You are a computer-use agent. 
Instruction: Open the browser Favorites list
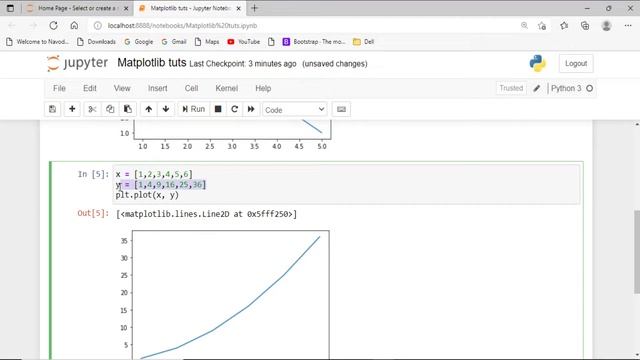pyautogui.click(x=564, y=26)
